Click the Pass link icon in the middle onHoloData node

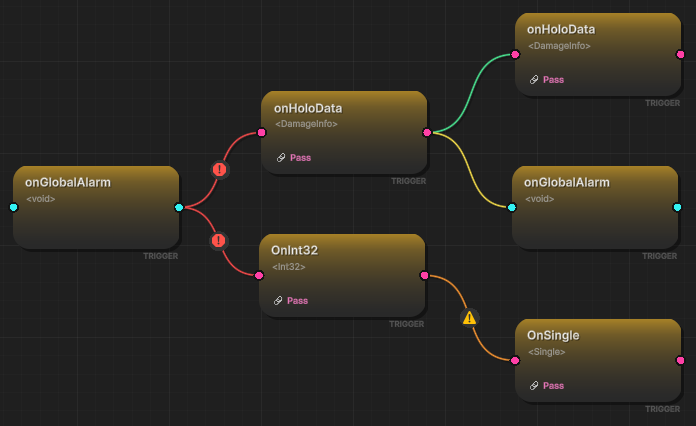coord(282,157)
